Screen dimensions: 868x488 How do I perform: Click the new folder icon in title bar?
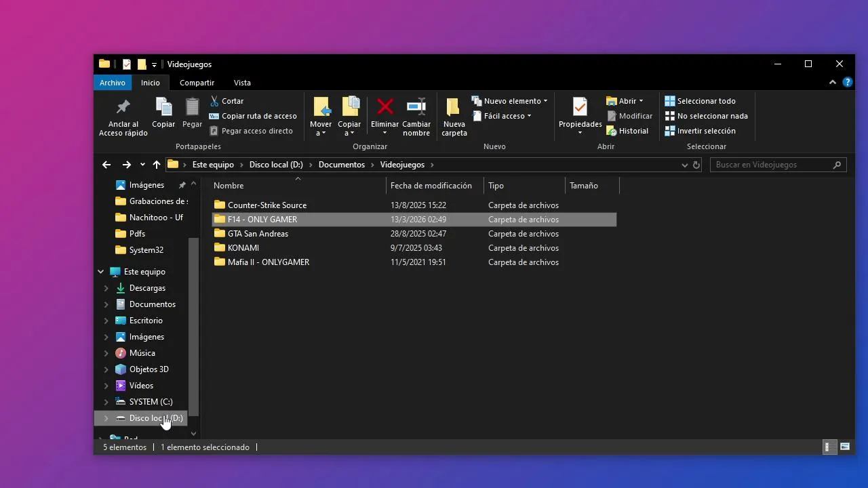[142, 64]
